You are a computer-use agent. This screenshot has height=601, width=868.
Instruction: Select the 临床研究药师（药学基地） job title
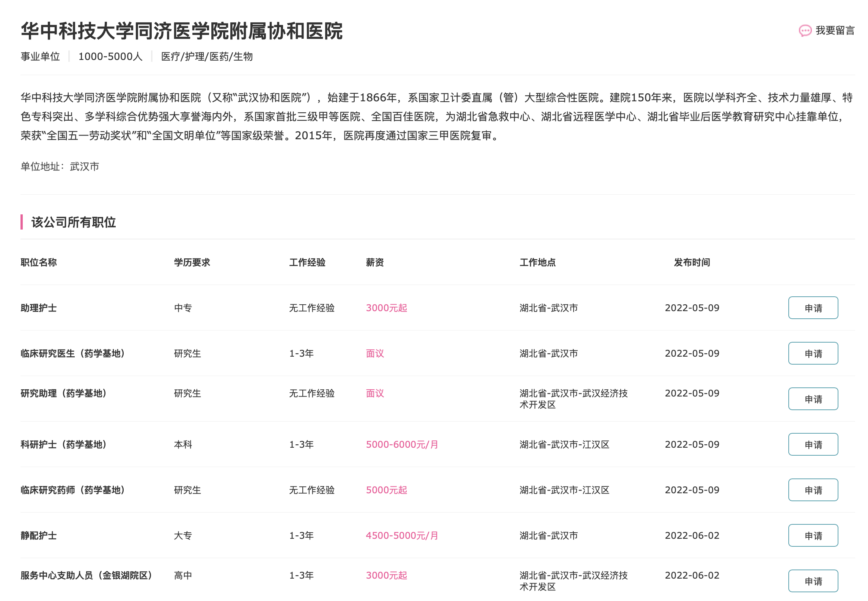[73, 490]
